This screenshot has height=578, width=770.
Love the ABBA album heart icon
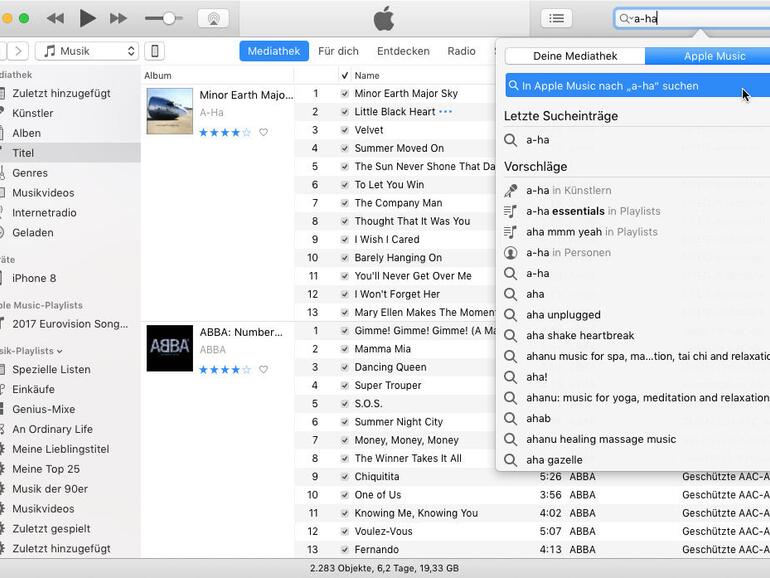tap(264, 369)
